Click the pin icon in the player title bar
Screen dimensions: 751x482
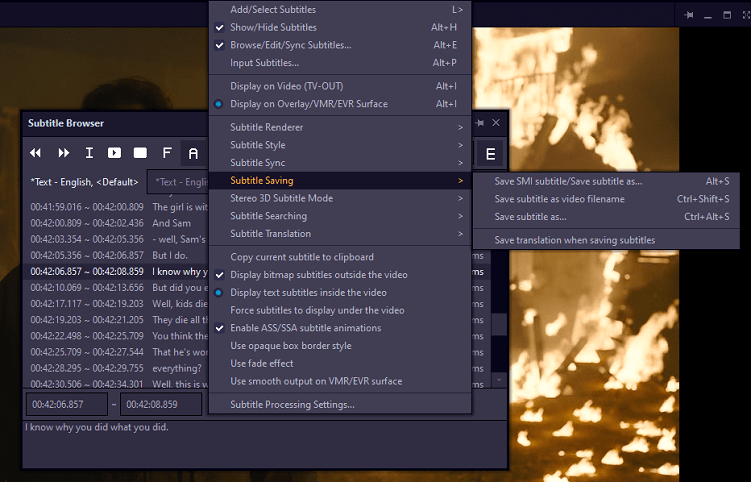689,15
